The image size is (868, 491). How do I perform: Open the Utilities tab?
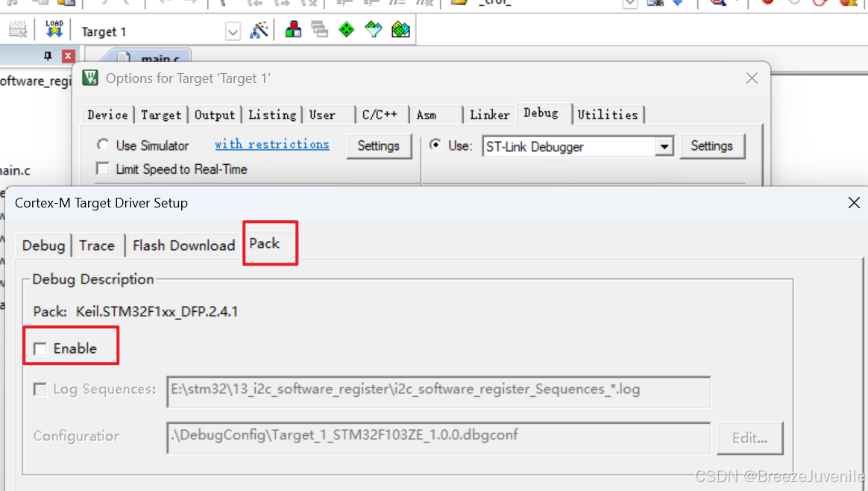pos(608,115)
